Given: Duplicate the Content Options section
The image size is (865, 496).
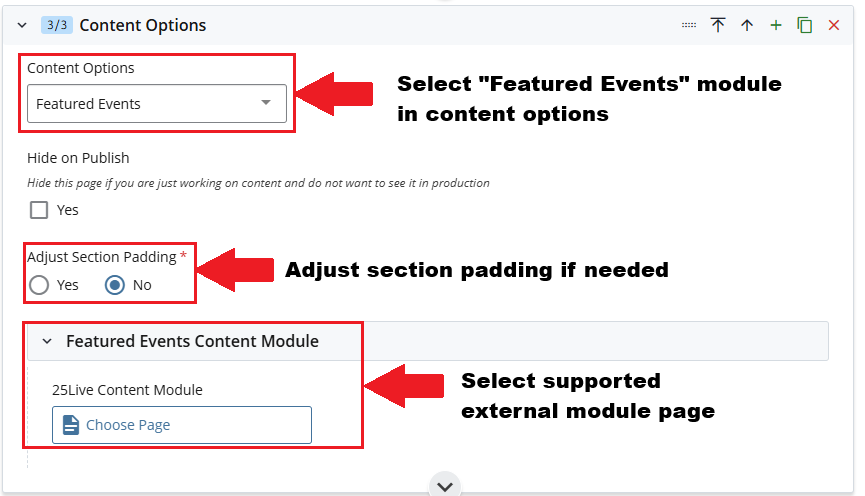Looking at the screenshot, I should point(805,26).
